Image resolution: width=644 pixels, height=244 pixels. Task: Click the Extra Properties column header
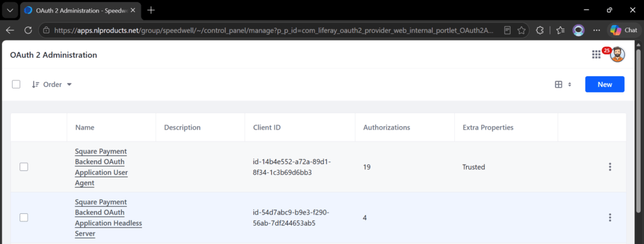coord(488,127)
